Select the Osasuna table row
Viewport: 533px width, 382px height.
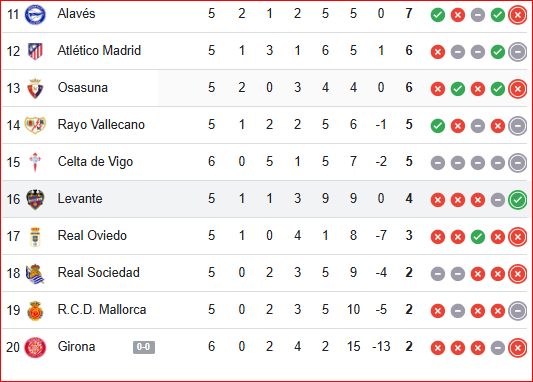pos(266,88)
